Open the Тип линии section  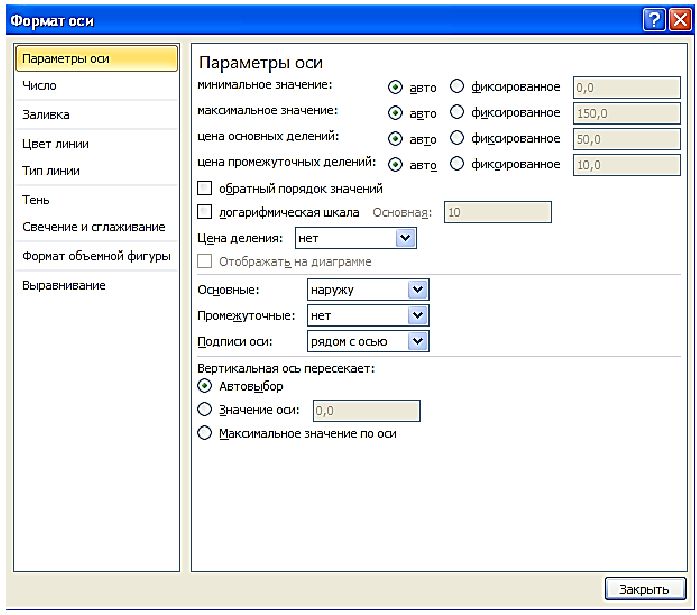96,171
